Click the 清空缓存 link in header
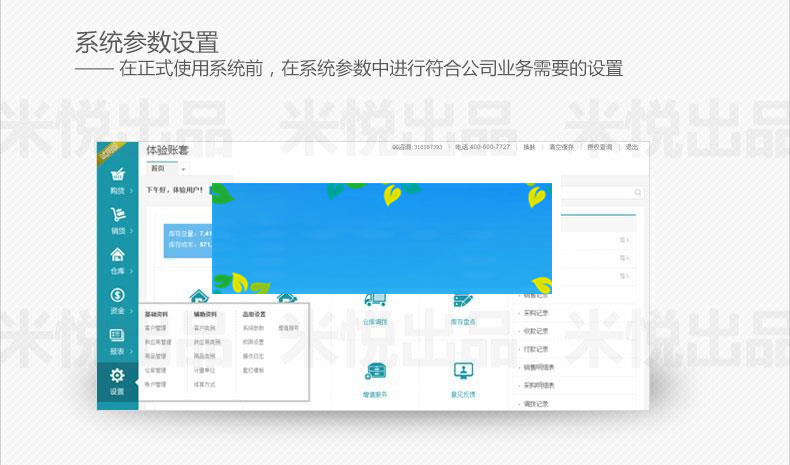This screenshot has height=465, width=790. tap(561, 147)
